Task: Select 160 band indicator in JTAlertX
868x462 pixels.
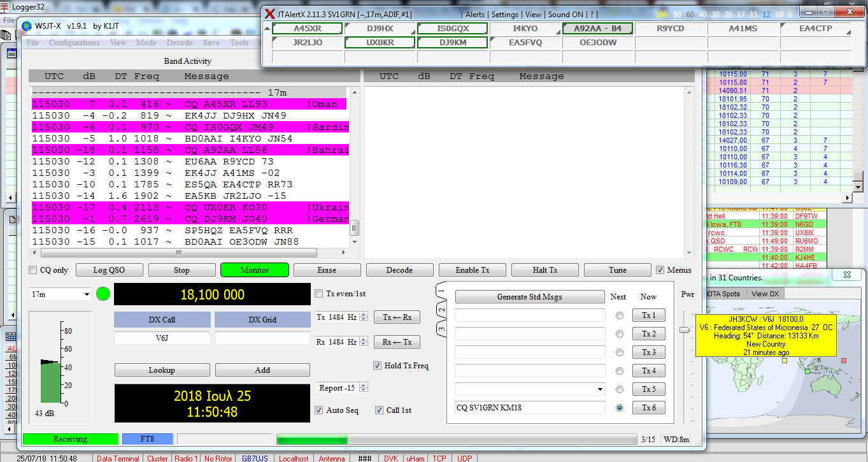Action: point(662,15)
